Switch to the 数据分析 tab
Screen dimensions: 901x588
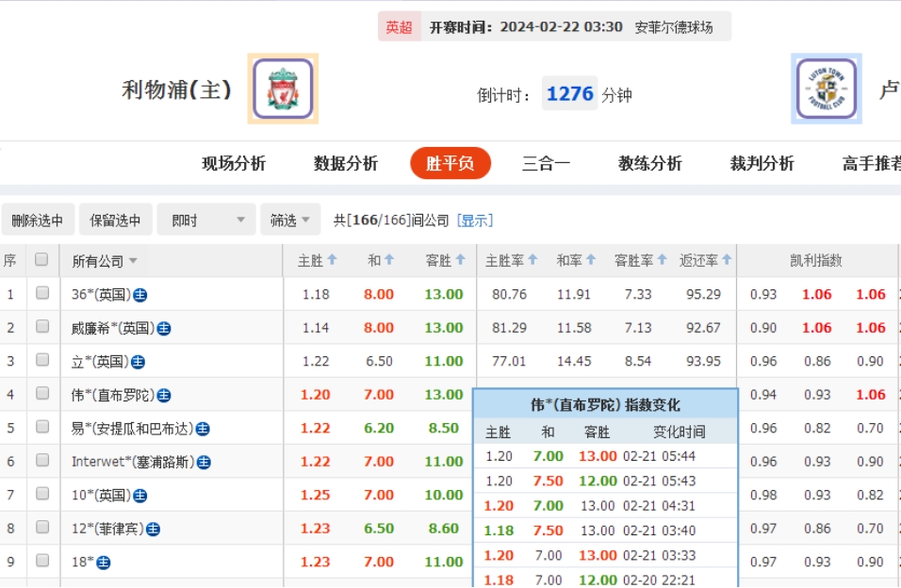(346, 164)
